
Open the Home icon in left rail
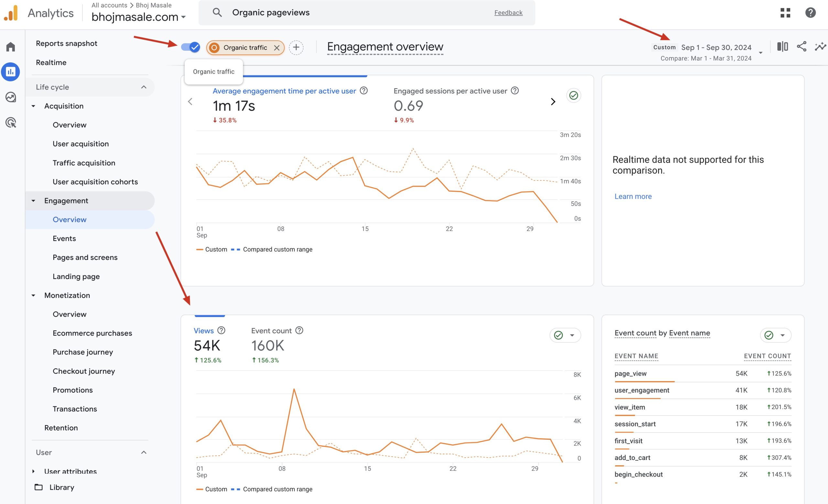pyautogui.click(x=10, y=47)
